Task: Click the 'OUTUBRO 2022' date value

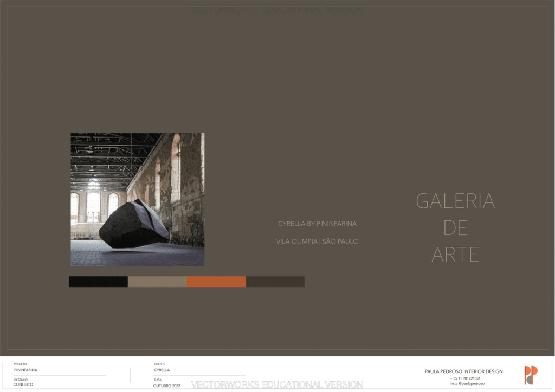Action: pyautogui.click(x=166, y=386)
